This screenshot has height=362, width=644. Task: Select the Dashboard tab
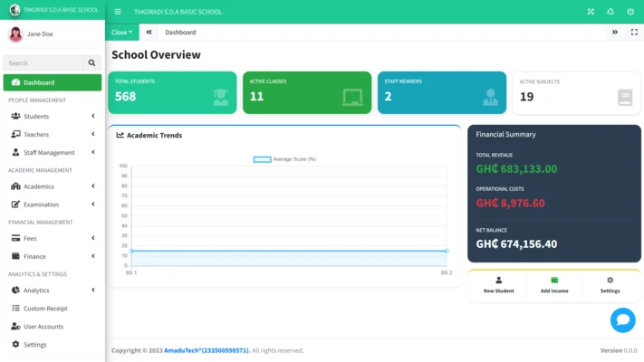click(x=180, y=32)
